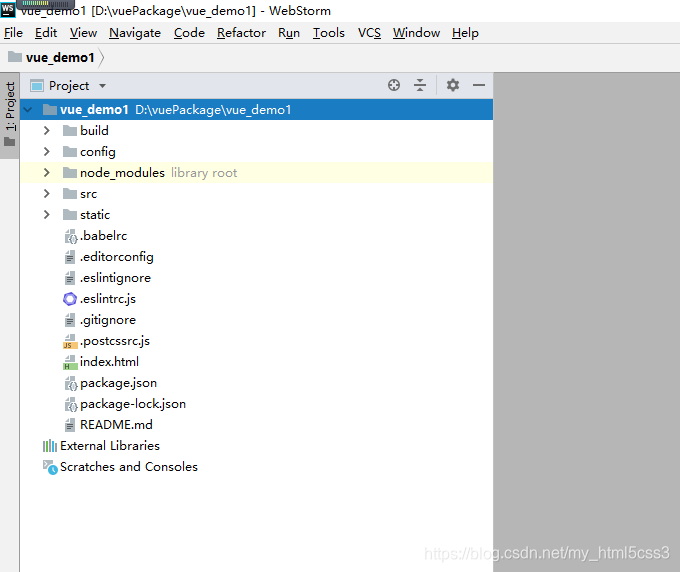Open the Window menu
The width and height of the screenshot is (680, 572).
pos(416,33)
